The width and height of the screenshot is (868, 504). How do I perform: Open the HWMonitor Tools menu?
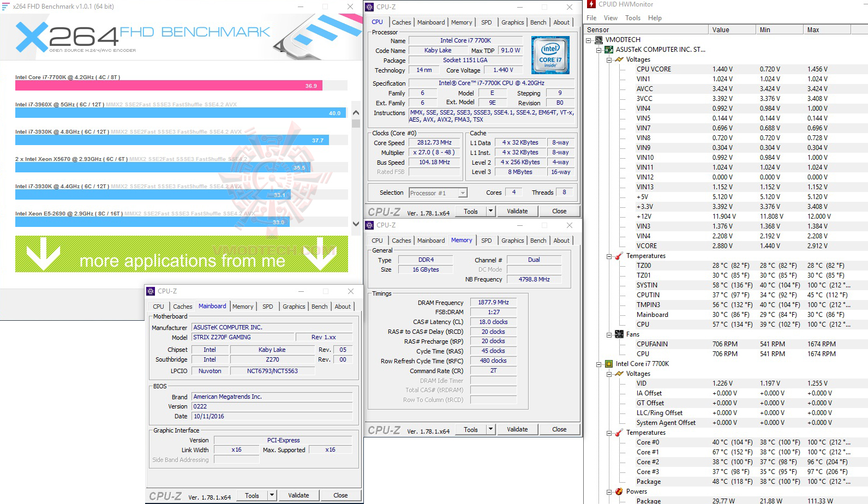pos(633,18)
